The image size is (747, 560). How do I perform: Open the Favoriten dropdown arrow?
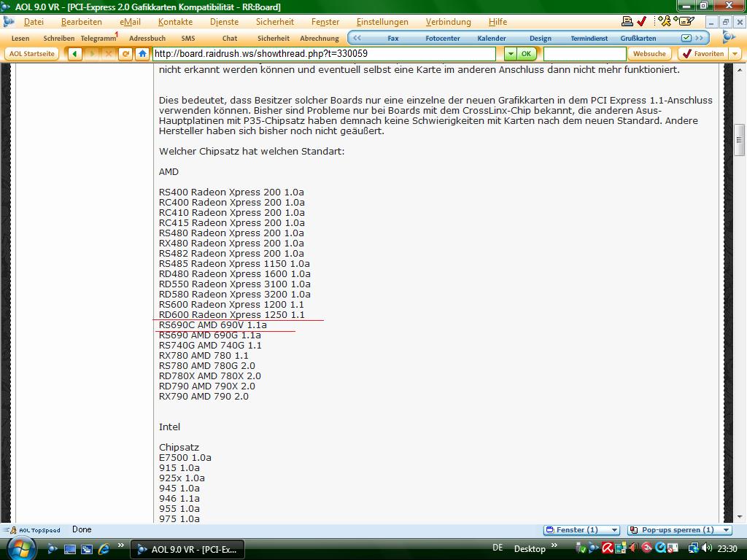pyautogui.click(x=735, y=54)
